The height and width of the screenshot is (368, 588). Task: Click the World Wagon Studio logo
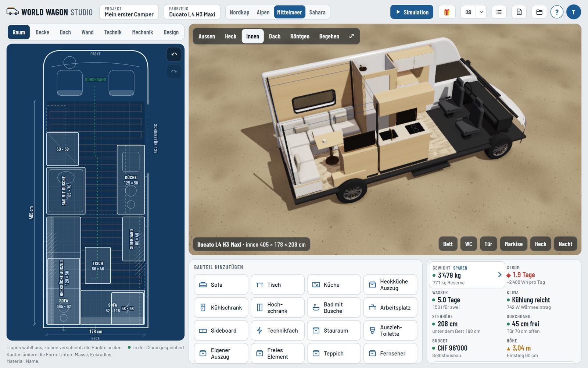[x=50, y=12]
